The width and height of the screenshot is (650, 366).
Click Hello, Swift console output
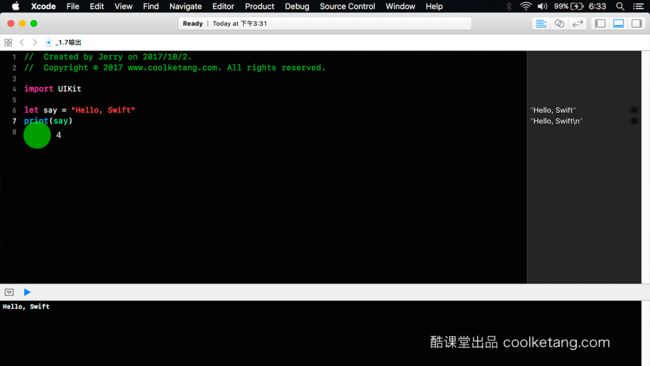click(26, 307)
